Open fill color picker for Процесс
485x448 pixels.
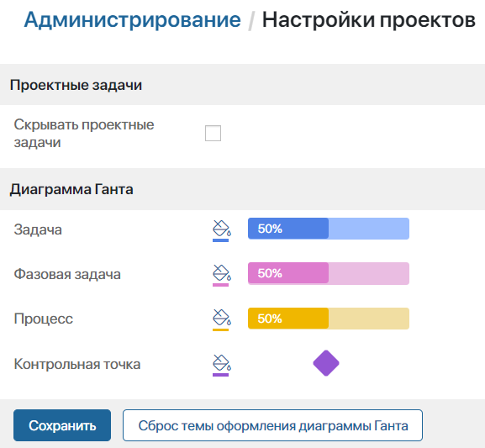[x=221, y=320]
